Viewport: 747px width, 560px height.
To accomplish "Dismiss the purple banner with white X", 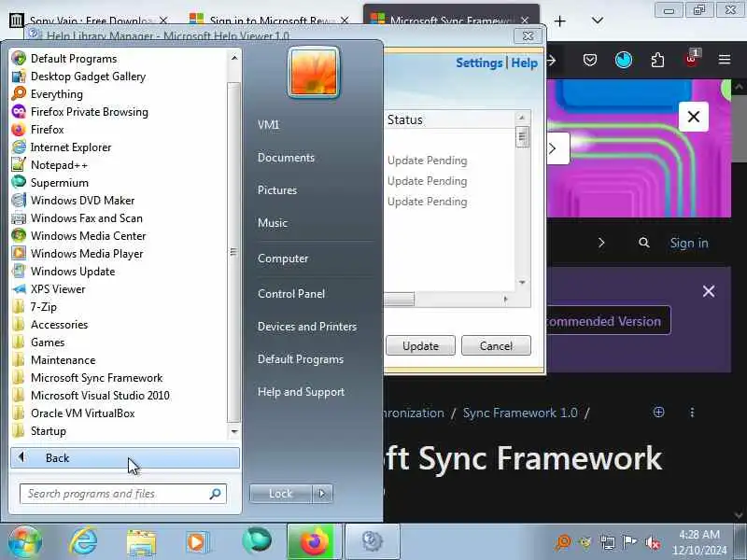I will click(709, 291).
